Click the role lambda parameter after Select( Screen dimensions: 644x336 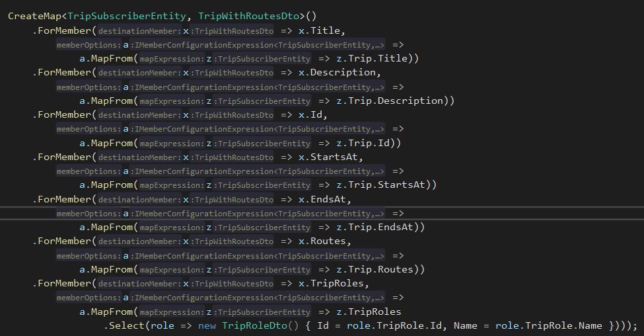(x=162, y=325)
